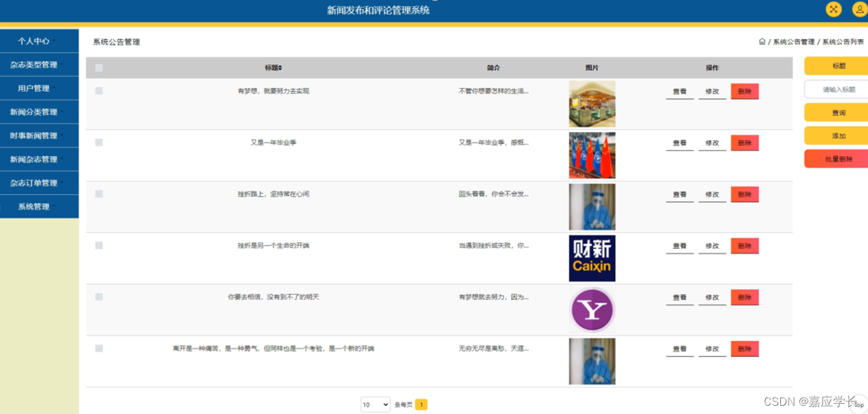This screenshot has height=414, width=868.
Task: Open the page size dropdown showing 10
Action: pyautogui.click(x=375, y=404)
